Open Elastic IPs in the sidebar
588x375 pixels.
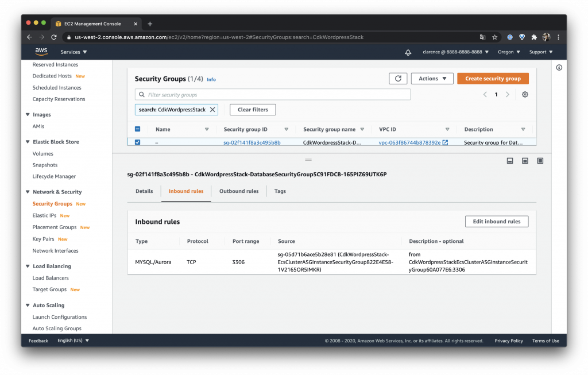click(44, 215)
